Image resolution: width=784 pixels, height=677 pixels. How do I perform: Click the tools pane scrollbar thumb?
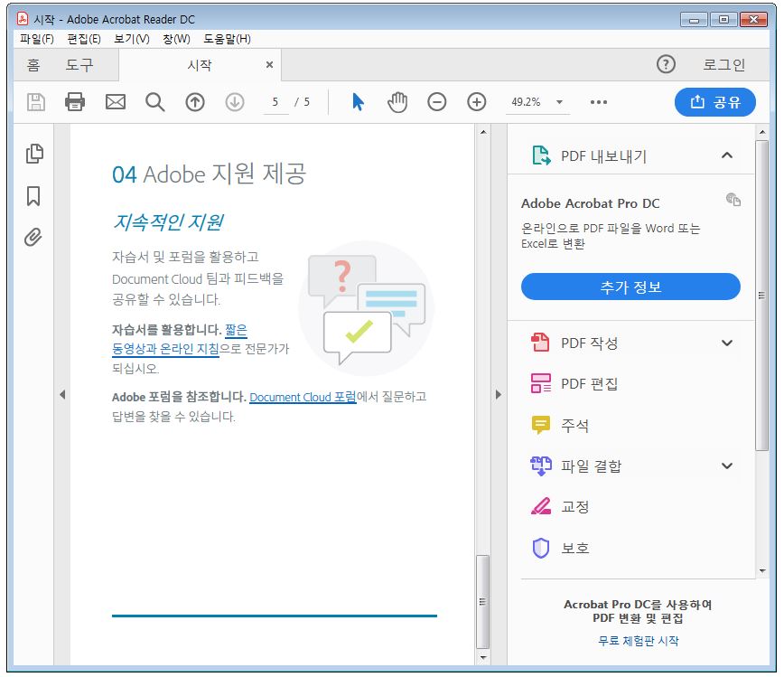(761, 296)
